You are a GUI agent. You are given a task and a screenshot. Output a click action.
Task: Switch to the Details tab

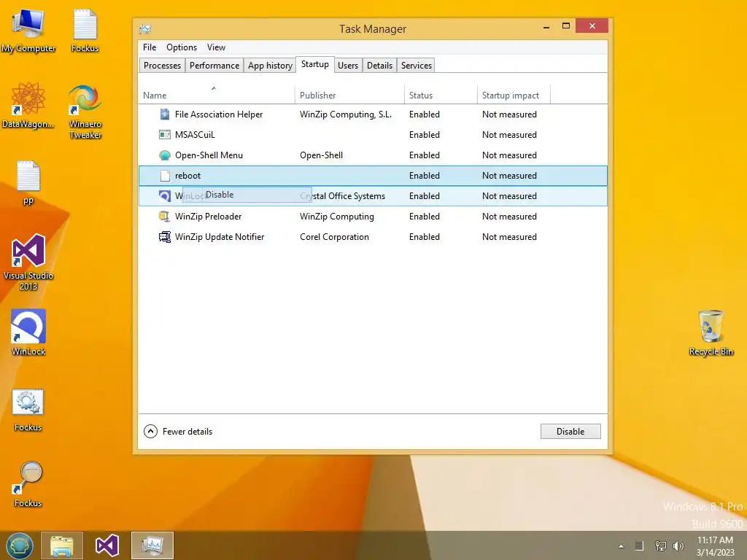point(379,65)
